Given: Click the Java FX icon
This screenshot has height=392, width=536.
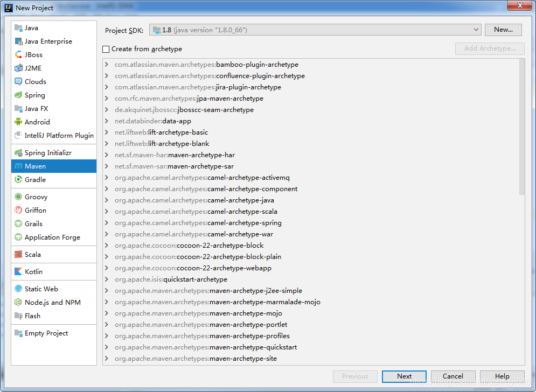Looking at the screenshot, I should (18, 108).
